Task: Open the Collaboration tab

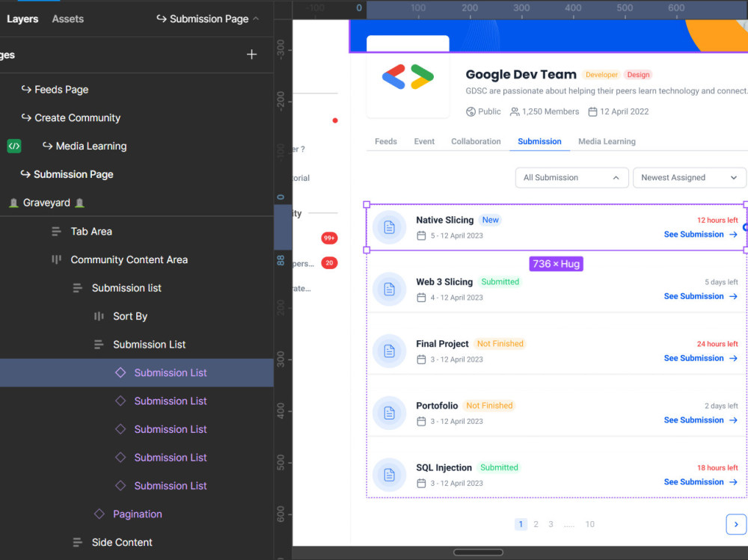Action: pyautogui.click(x=476, y=141)
